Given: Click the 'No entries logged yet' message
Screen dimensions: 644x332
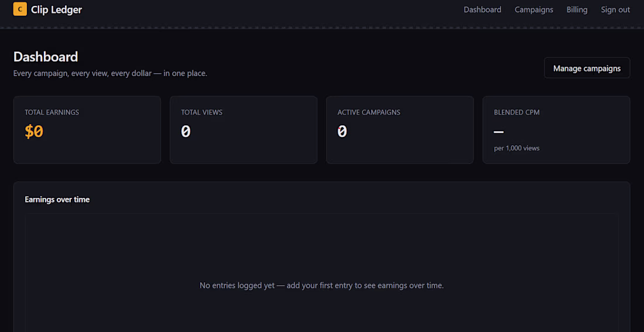Looking at the screenshot, I should point(321,285).
